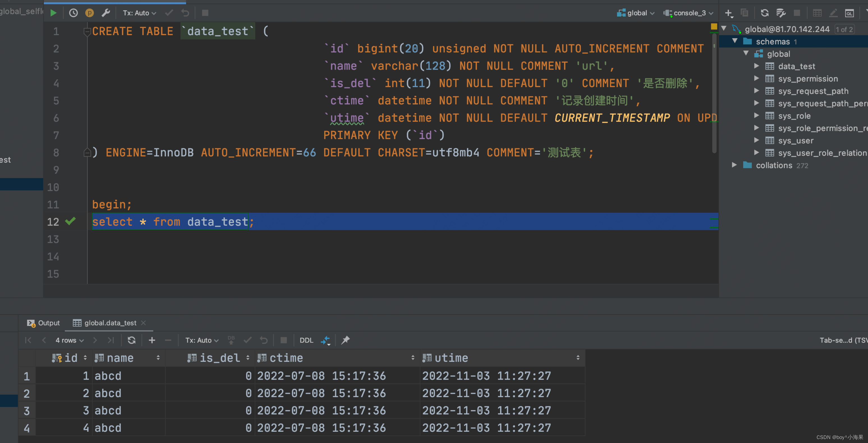
Task: Click the compare data arrows icon
Action: click(325, 340)
